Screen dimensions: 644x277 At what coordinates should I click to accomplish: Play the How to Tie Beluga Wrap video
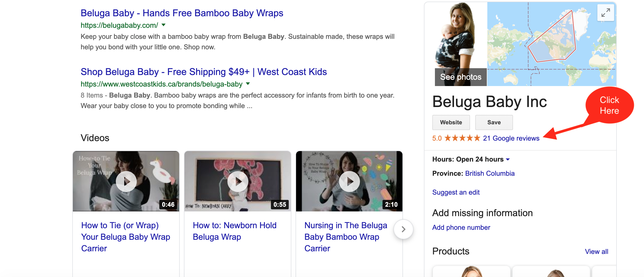pos(126,181)
